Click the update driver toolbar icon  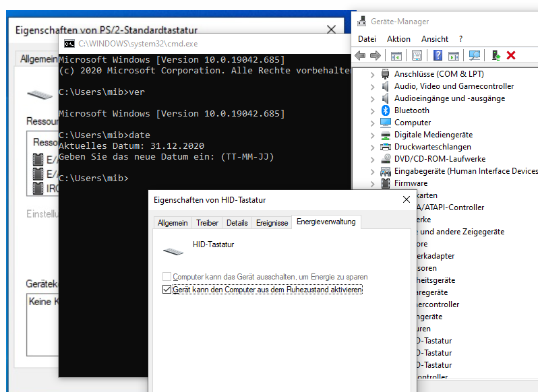pyautogui.click(x=496, y=55)
